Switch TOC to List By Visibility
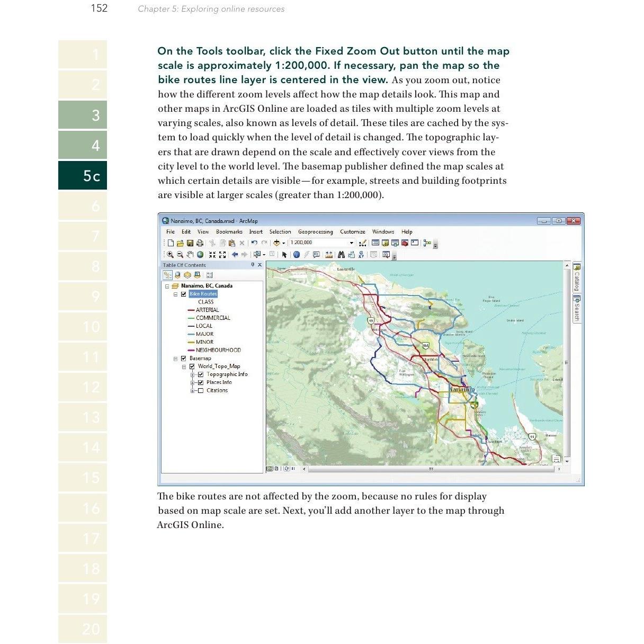 coord(187,275)
